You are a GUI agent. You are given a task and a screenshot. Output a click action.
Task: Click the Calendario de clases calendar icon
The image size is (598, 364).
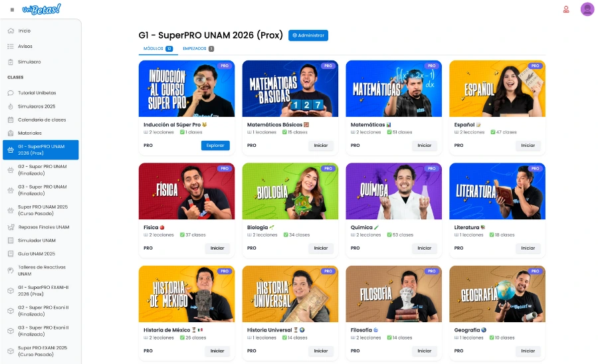(x=11, y=120)
